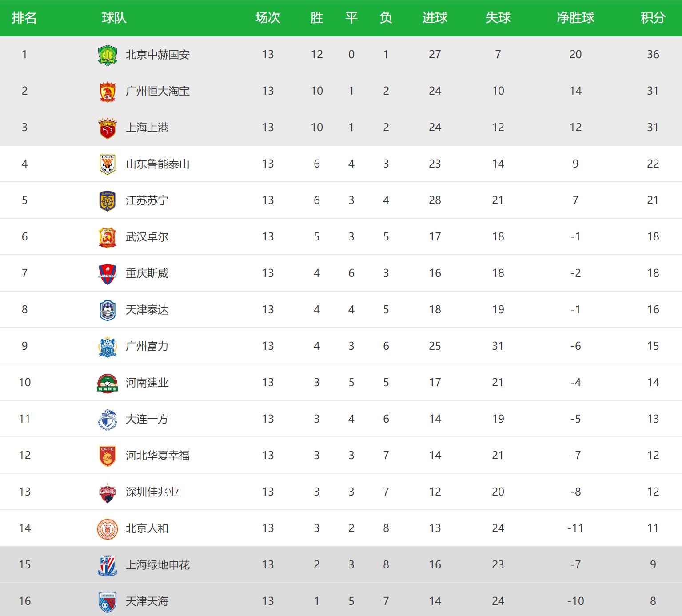
Task: Open the 上海绿地申花 crest icon
Action: [x=107, y=565]
